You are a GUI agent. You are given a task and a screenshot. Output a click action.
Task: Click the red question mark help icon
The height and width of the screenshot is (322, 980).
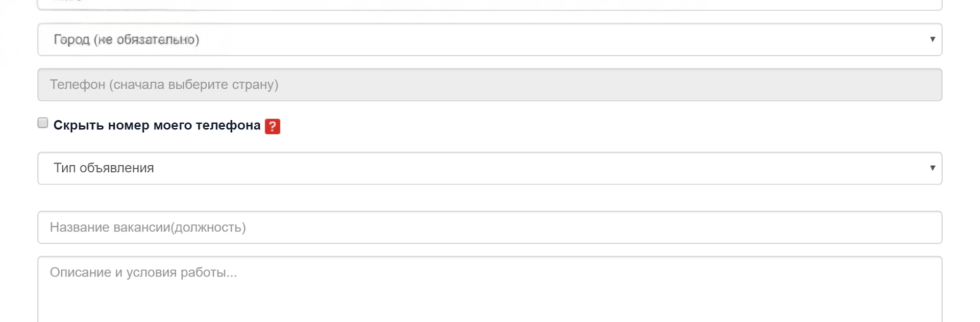point(273,126)
